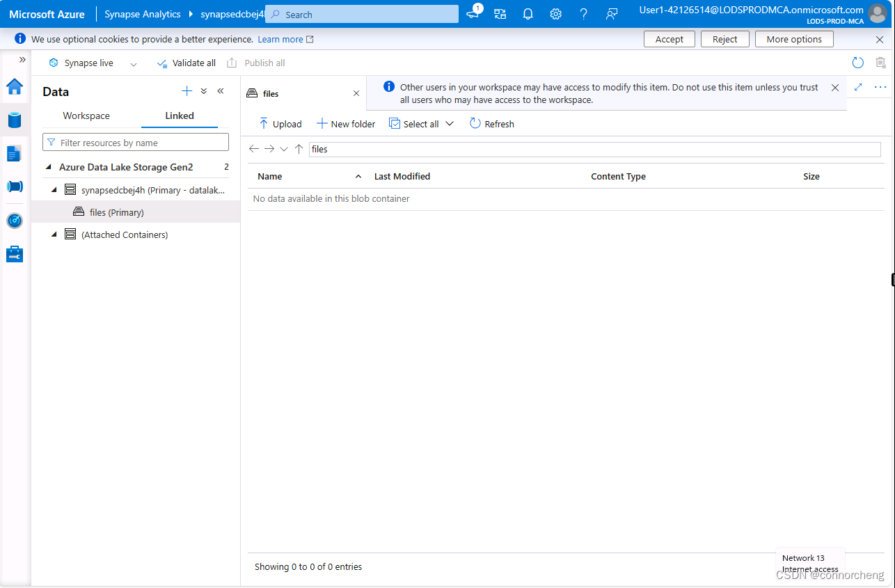Expand the left navigation rail chevrons

tap(22, 60)
